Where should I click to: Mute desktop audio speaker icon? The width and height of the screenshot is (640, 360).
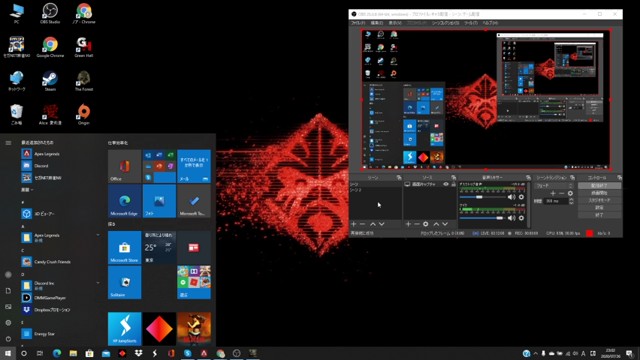(511, 197)
